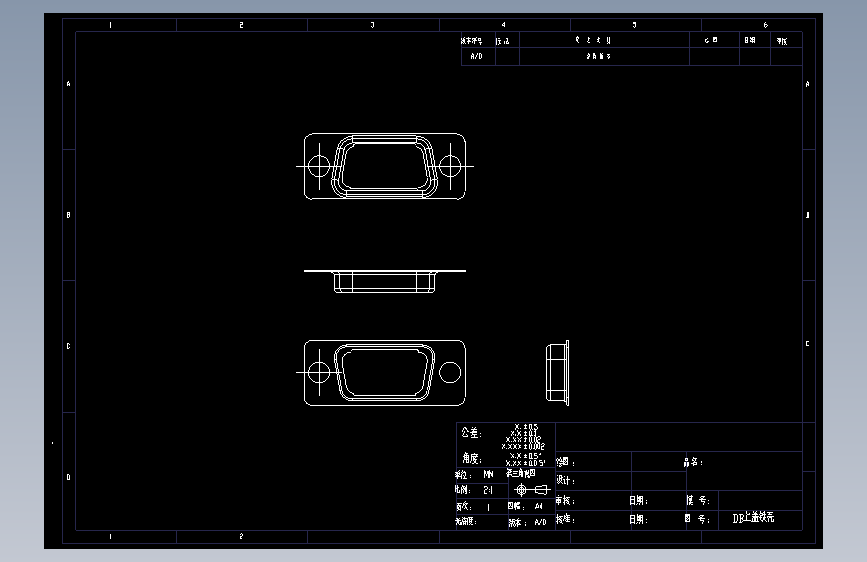Click the 品名 product name label

(693, 462)
